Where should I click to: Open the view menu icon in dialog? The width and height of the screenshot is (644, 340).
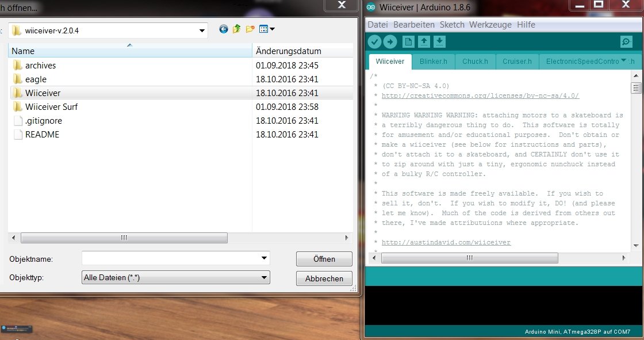tap(264, 29)
